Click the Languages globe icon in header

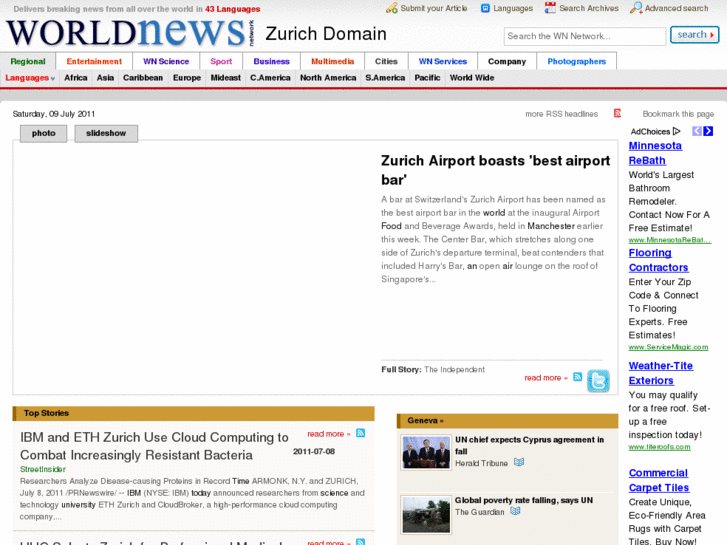(485, 8)
